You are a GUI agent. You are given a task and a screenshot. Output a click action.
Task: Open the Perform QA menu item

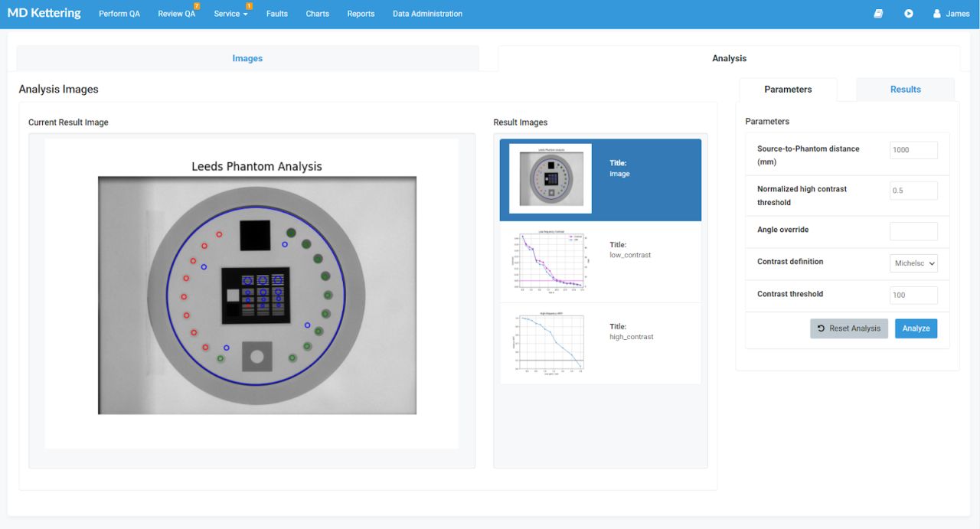(119, 14)
